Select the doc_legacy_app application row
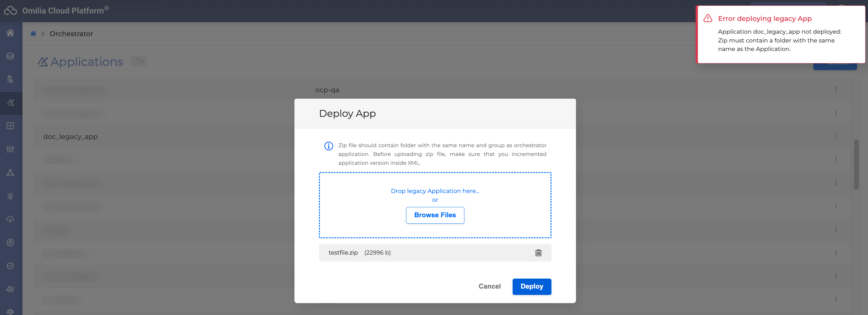Image resolution: width=868 pixels, height=315 pixels. [70, 137]
